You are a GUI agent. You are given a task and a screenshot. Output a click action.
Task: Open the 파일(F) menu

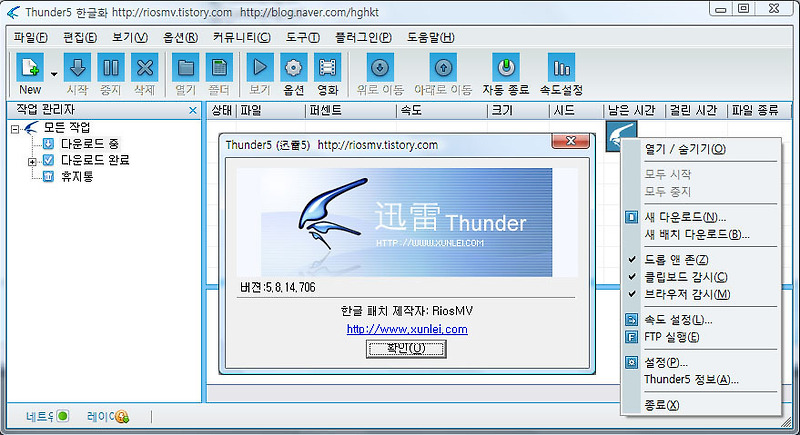pyautogui.click(x=30, y=37)
